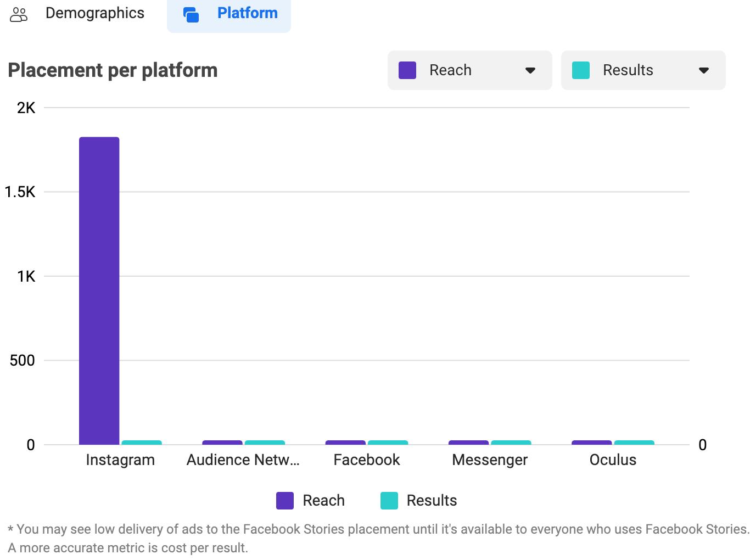Toggle Results series in chart legend

(x=432, y=500)
